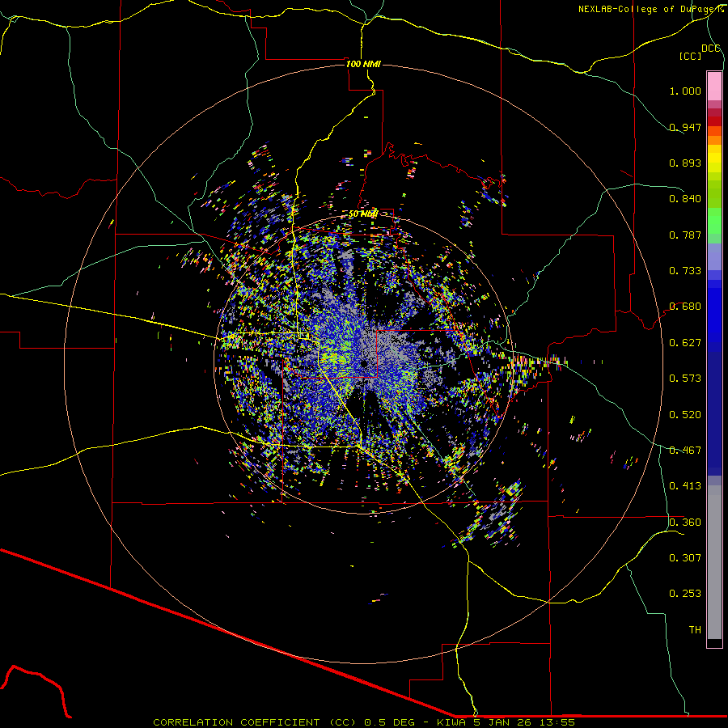This screenshot has width=728, height=728.
Task: Click the DCC label above color bar
Action: (x=710, y=49)
